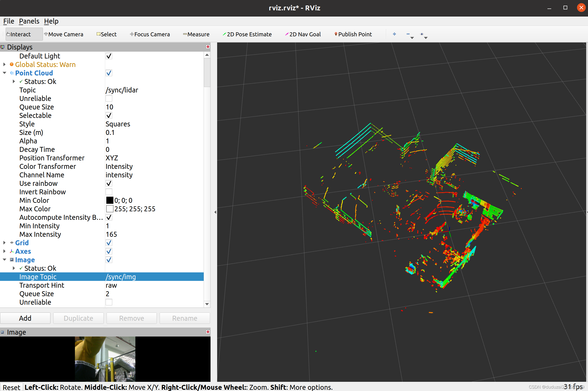
Task: Select the 2D Nav Goal tool
Action: pyautogui.click(x=303, y=34)
